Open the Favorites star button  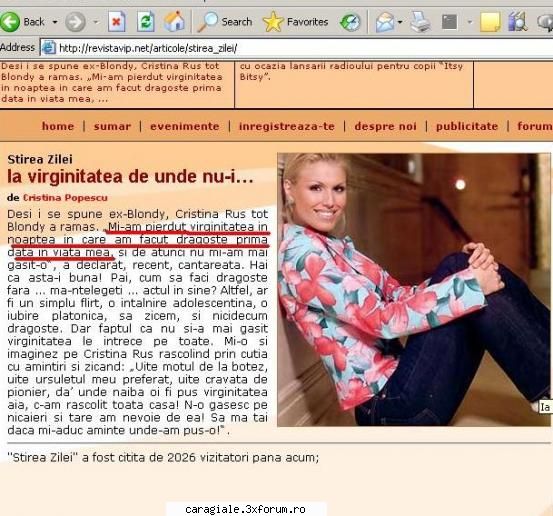click(x=296, y=22)
